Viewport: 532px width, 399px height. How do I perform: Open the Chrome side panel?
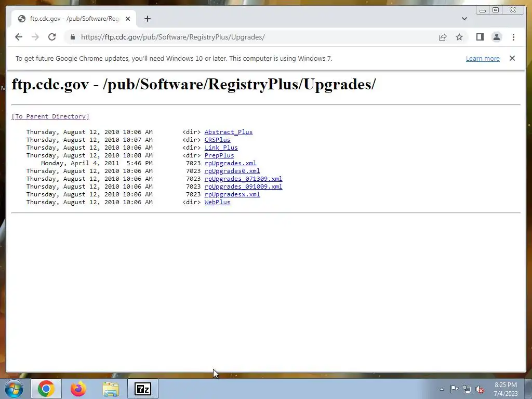pos(480,37)
